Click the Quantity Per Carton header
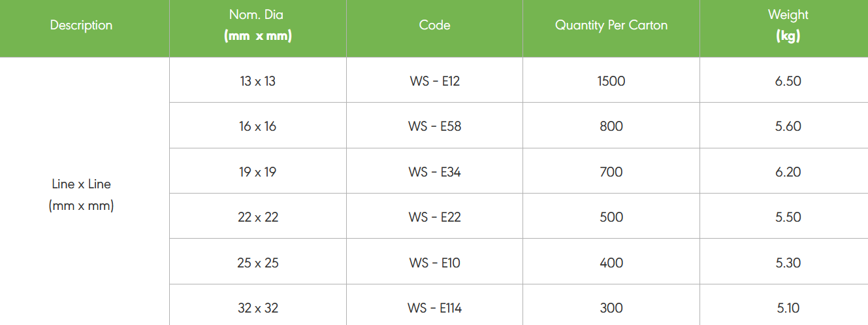 (611, 26)
